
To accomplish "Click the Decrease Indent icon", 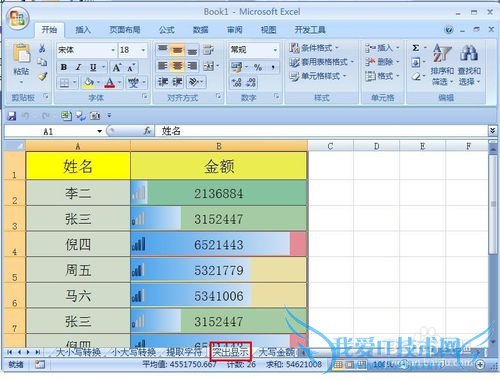I will [x=163, y=82].
